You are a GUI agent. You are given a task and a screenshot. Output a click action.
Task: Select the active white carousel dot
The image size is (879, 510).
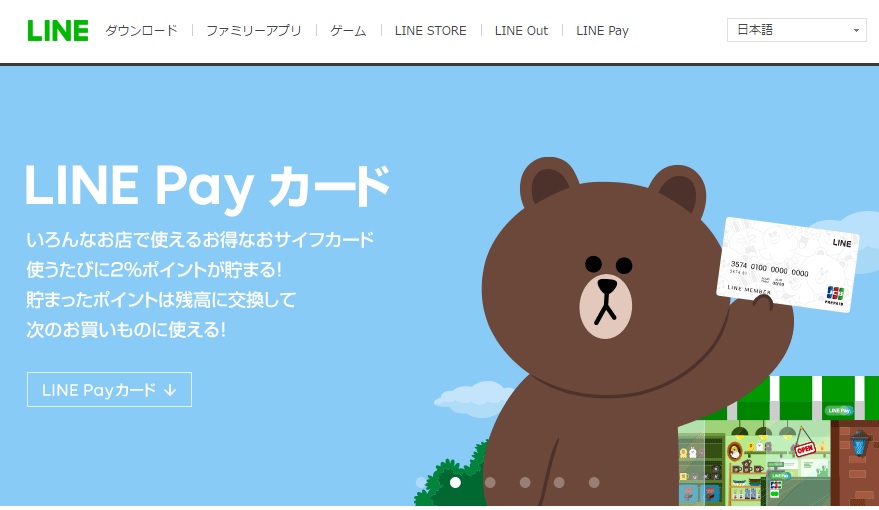pyautogui.click(x=455, y=482)
